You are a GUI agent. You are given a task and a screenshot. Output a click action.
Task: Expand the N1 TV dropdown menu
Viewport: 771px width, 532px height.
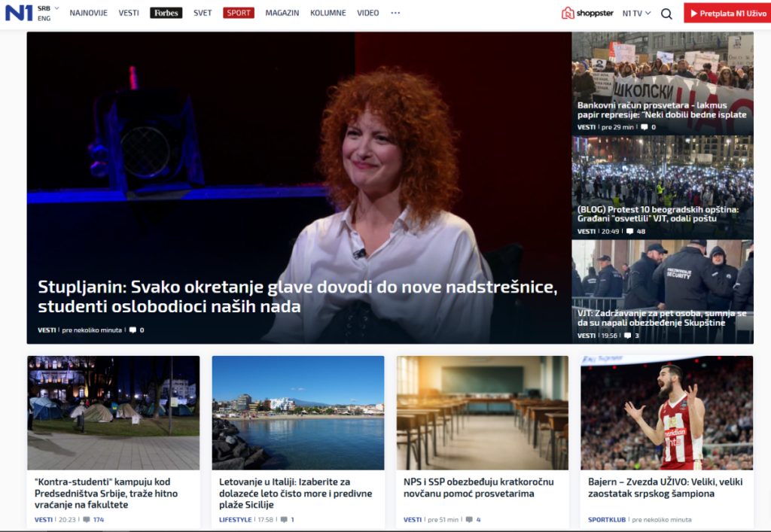(636, 14)
